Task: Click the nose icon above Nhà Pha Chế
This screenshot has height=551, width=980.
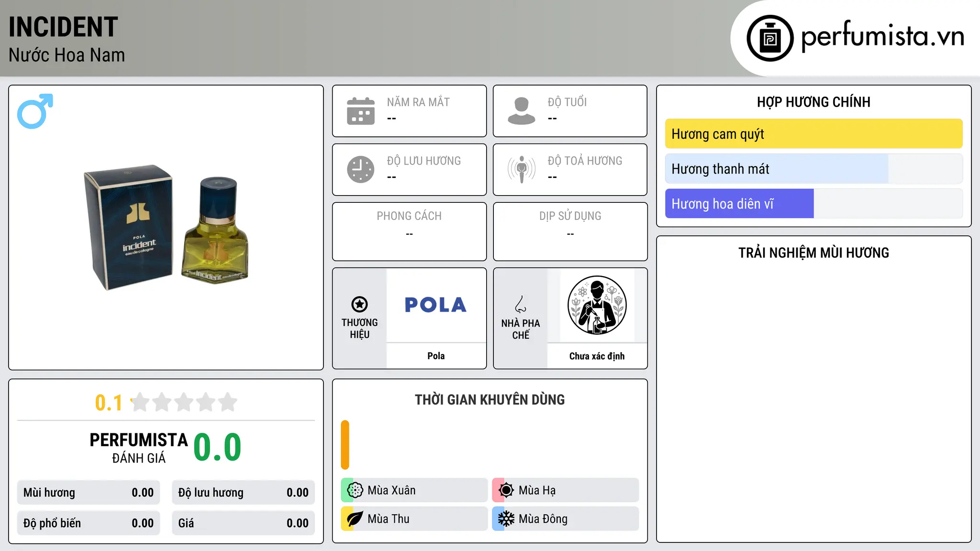Action: tap(521, 304)
